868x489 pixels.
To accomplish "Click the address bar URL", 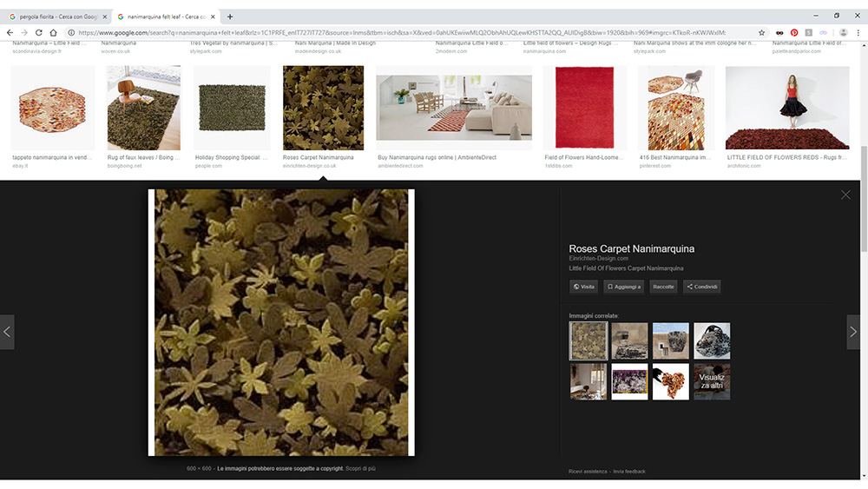I will tap(402, 33).
